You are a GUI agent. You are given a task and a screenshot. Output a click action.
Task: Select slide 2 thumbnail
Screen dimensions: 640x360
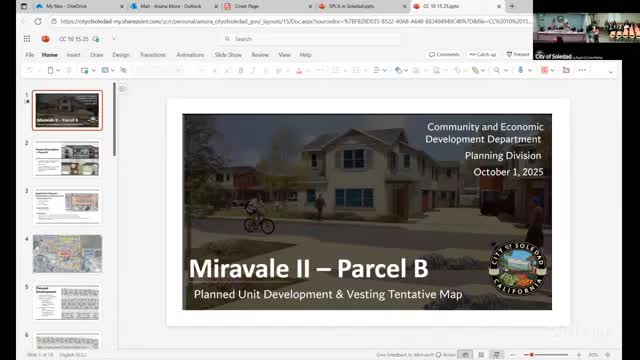pyautogui.click(x=67, y=158)
